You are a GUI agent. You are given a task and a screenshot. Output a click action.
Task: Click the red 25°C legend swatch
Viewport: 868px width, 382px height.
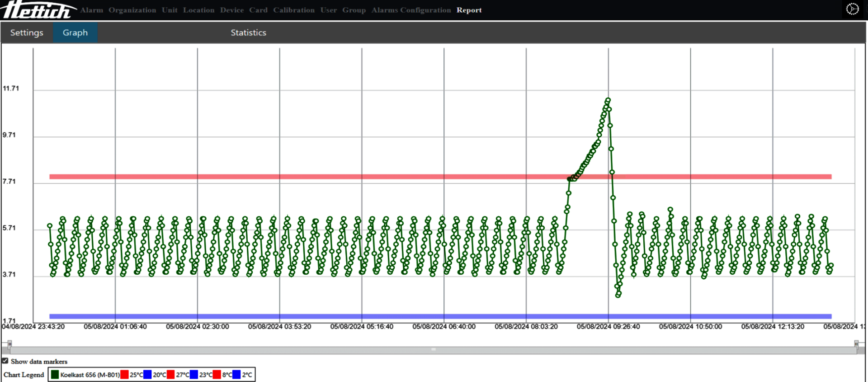(125, 375)
